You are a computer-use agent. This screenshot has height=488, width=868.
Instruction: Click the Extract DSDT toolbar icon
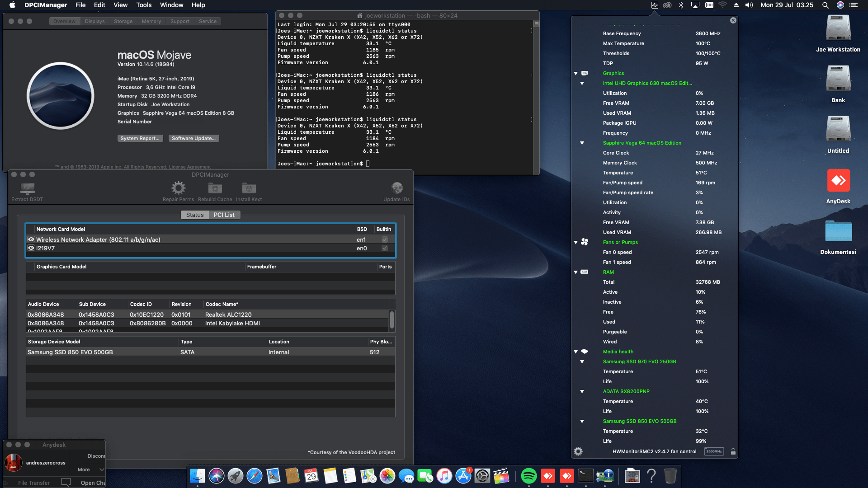(x=27, y=188)
